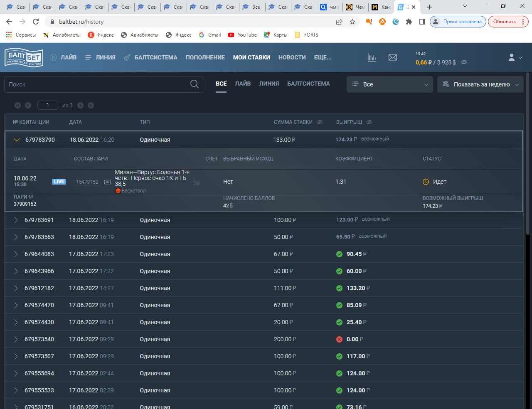This screenshot has height=409, width=532.
Task: Open FORTS bookmarks folder
Action: click(x=306, y=35)
